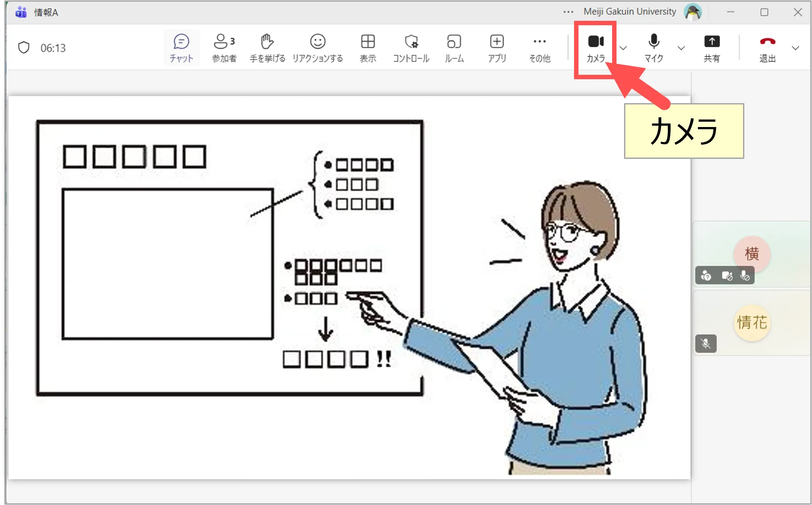
Task: Open the view (表示) layout options
Action: coord(368,48)
